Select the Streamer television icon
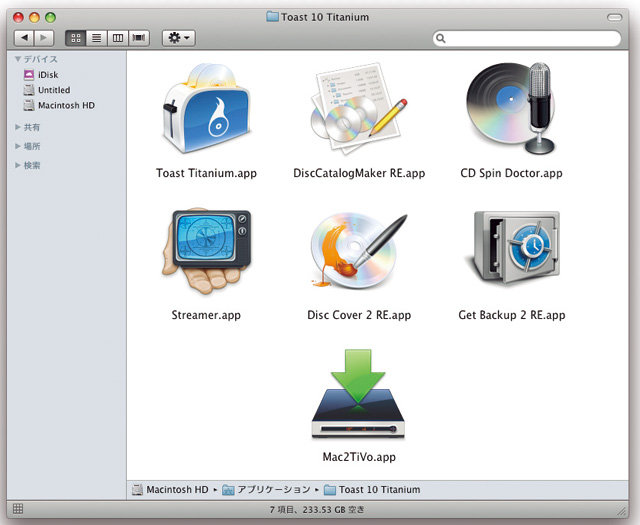Viewport: 640px width, 525px height. 206,251
